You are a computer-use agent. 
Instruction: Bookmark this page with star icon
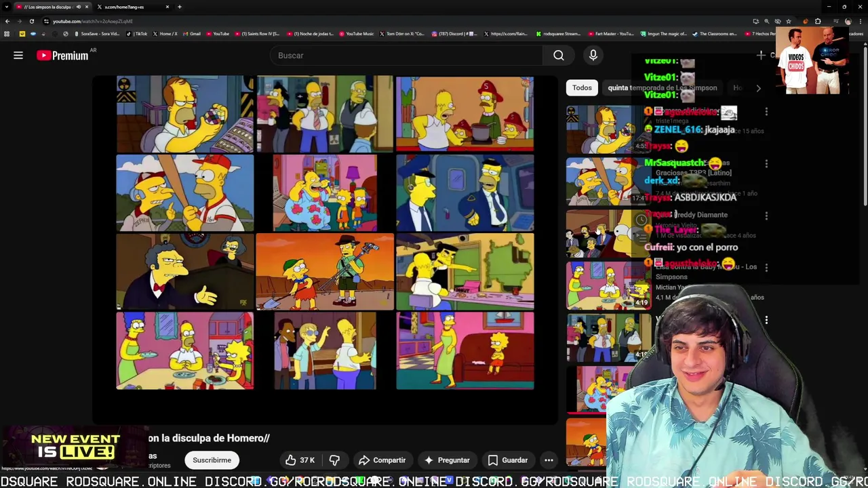click(x=789, y=21)
